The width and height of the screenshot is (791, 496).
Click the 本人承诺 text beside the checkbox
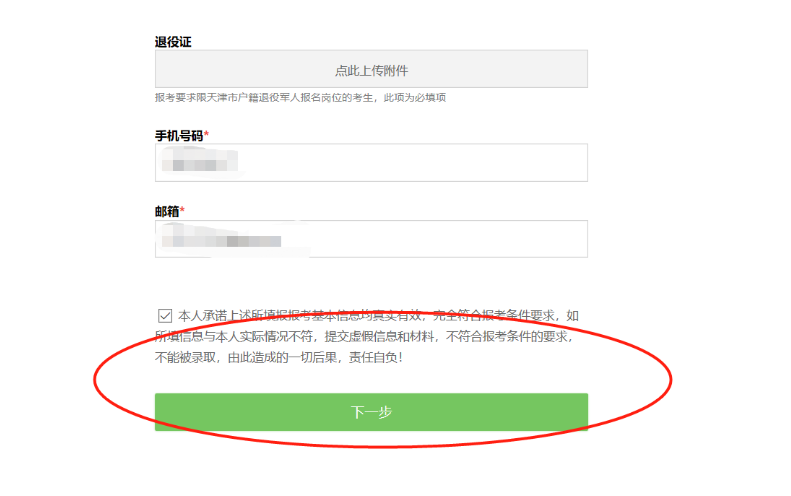pyautogui.click(x=202, y=316)
